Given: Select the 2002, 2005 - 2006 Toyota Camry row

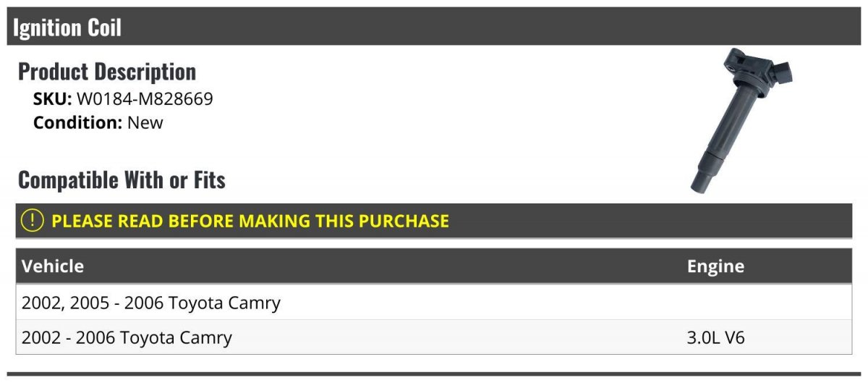Looking at the screenshot, I should (434, 302).
